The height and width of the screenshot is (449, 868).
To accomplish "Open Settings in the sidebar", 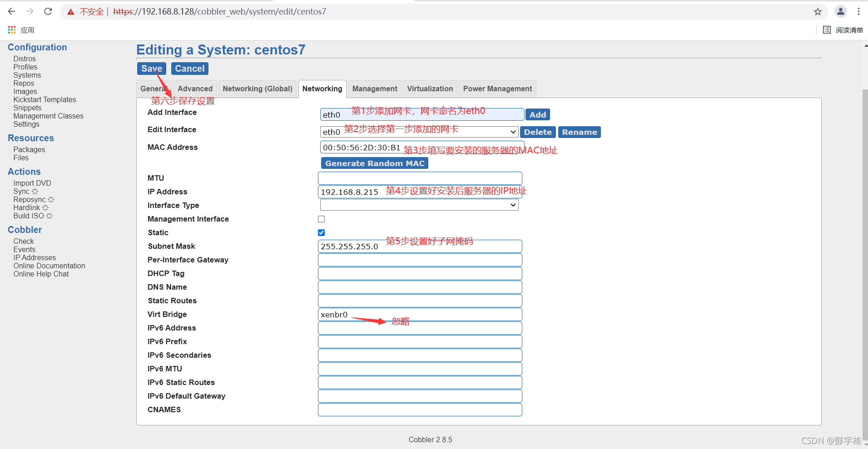I will pos(26,124).
